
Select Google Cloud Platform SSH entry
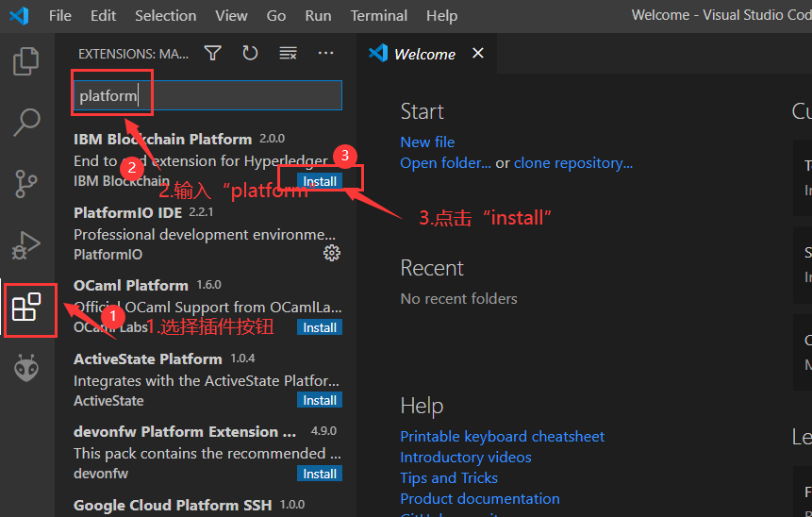click(207, 506)
